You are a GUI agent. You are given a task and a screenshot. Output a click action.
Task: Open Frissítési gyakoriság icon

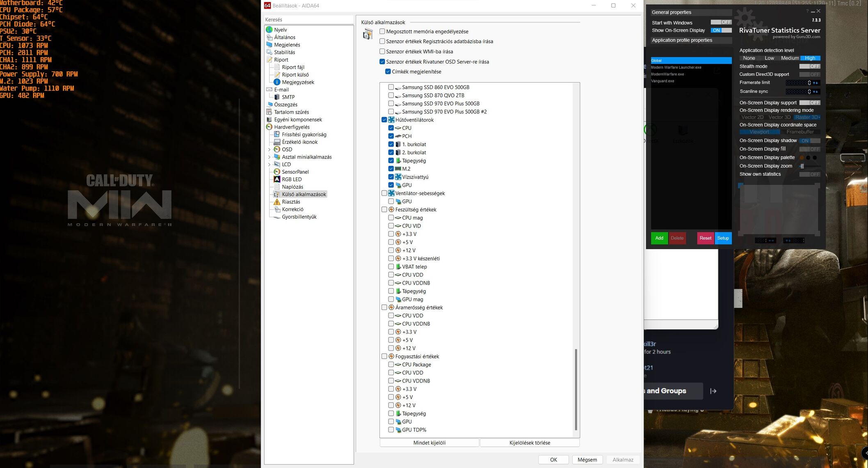tap(277, 134)
